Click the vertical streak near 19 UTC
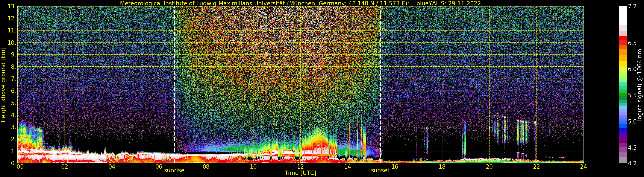 (x=464, y=138)
